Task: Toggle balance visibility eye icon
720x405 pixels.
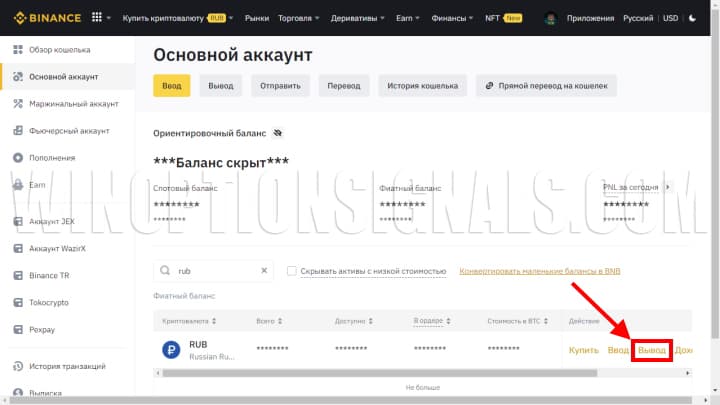Action: (277, 133)
